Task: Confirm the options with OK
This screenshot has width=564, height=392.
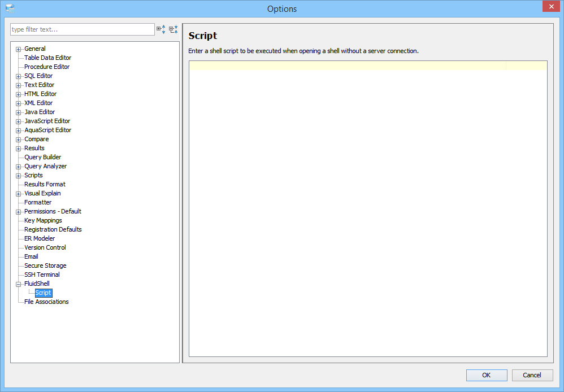Action: tap(487, 375)
